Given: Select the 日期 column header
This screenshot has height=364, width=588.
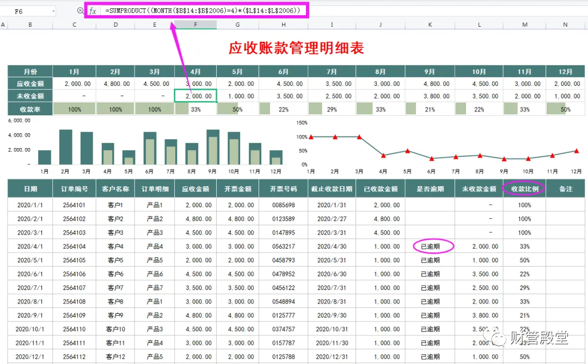Looking at the screenshot, I should point(30,189).
